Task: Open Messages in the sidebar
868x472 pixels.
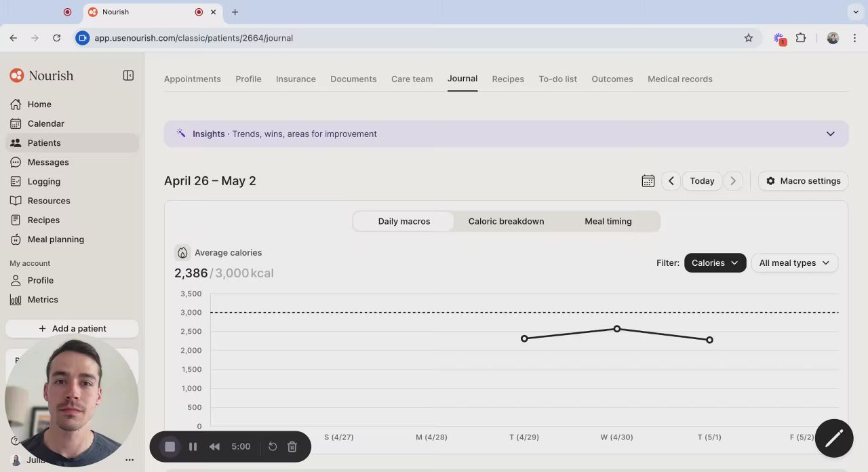Action: (x=72, y=162)
